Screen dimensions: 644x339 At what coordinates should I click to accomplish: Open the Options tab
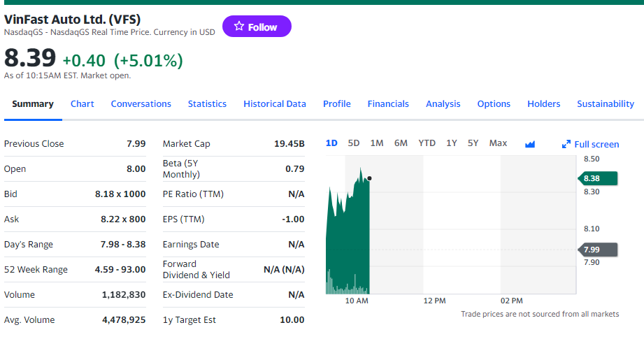tap(494, 103)
